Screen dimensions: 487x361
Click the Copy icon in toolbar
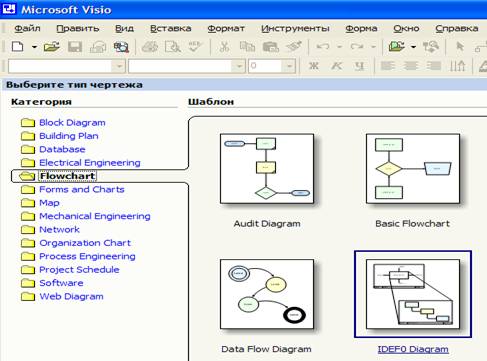247,47
